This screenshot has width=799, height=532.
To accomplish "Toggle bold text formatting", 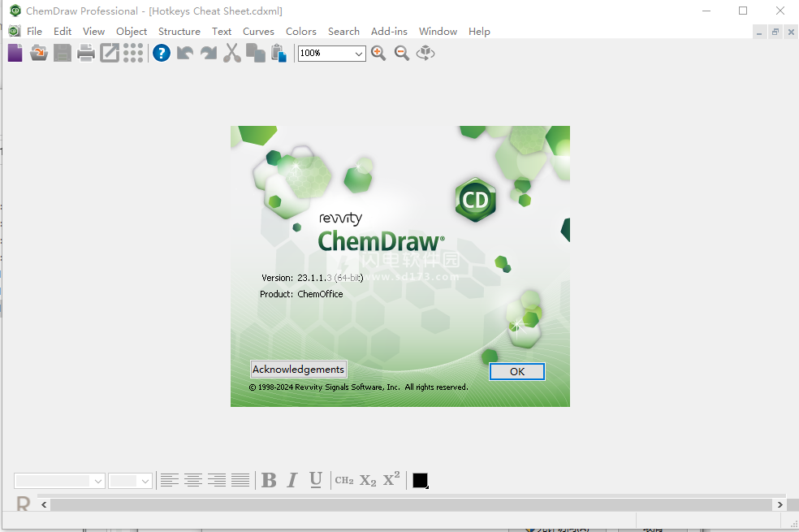I will (x=269, y=480).
